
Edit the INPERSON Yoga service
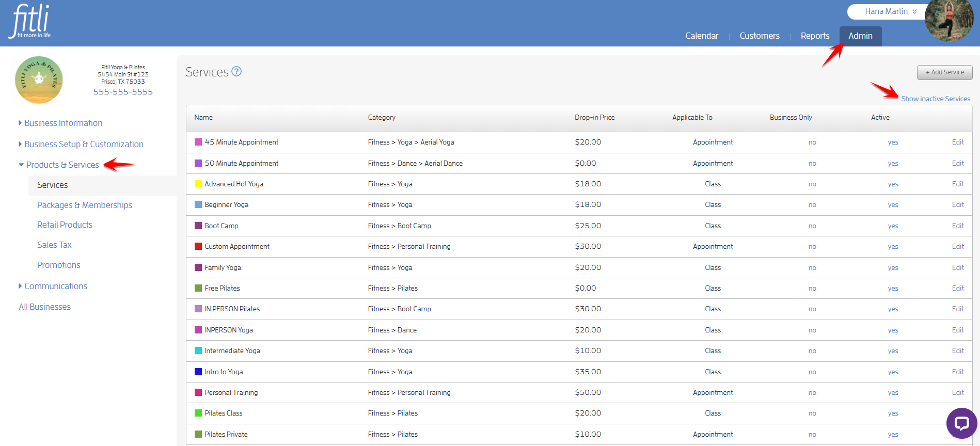click(x=958, y=330)
